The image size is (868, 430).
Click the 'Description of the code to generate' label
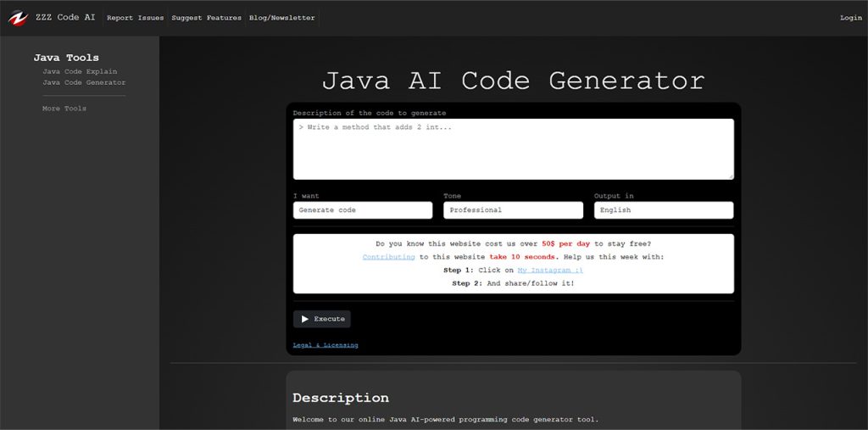370,113
